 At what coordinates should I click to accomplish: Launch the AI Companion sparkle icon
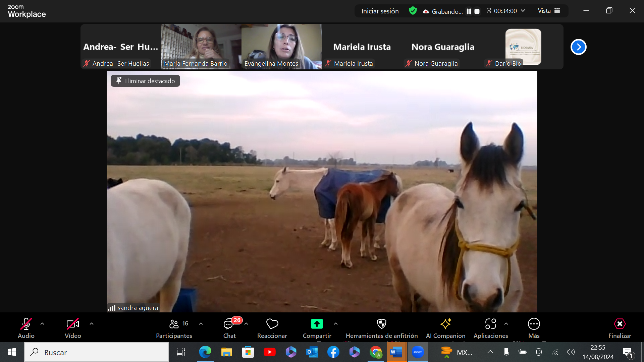[x=445, y=324]
